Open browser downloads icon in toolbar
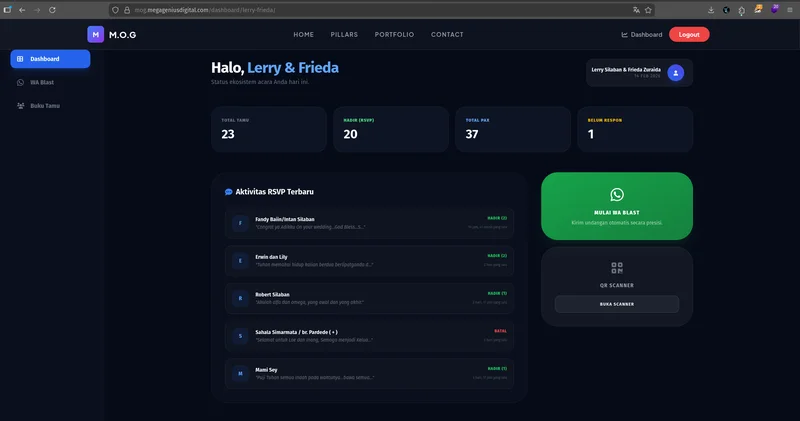800x421 pixels. pyautogui.click(x=711, y=9)
